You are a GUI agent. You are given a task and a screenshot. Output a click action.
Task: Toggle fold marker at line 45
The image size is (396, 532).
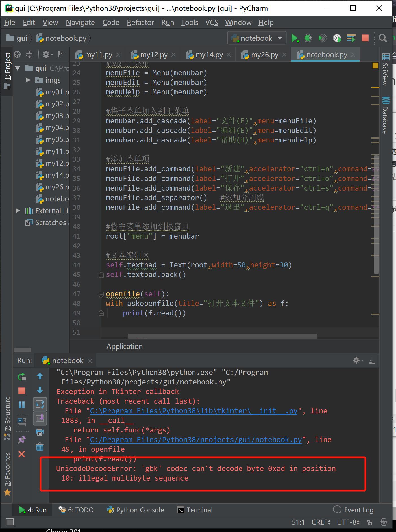(101, 274)
